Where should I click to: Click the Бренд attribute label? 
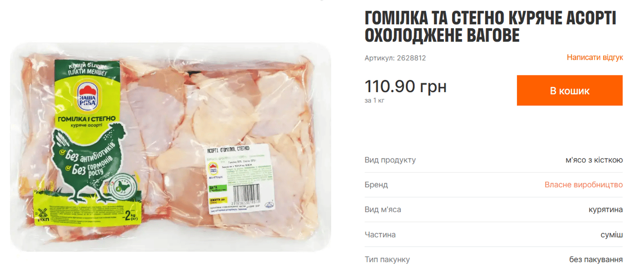click(x=376, y=185)
